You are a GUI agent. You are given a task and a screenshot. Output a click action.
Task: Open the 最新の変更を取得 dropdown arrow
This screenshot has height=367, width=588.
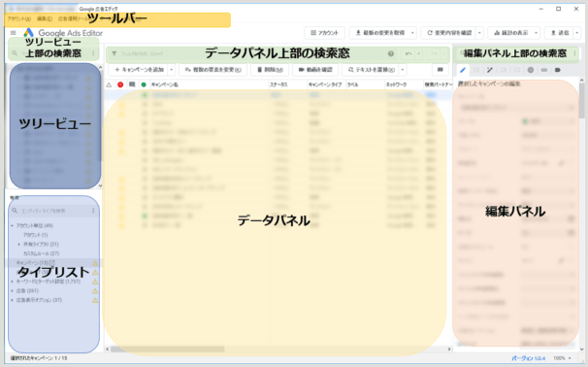tap(412, 33)
